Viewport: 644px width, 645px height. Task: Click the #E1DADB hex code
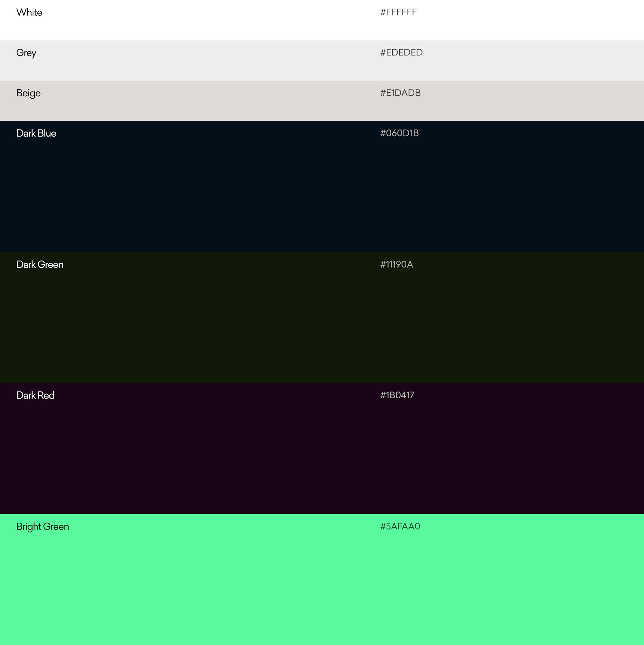pos(400,93)
